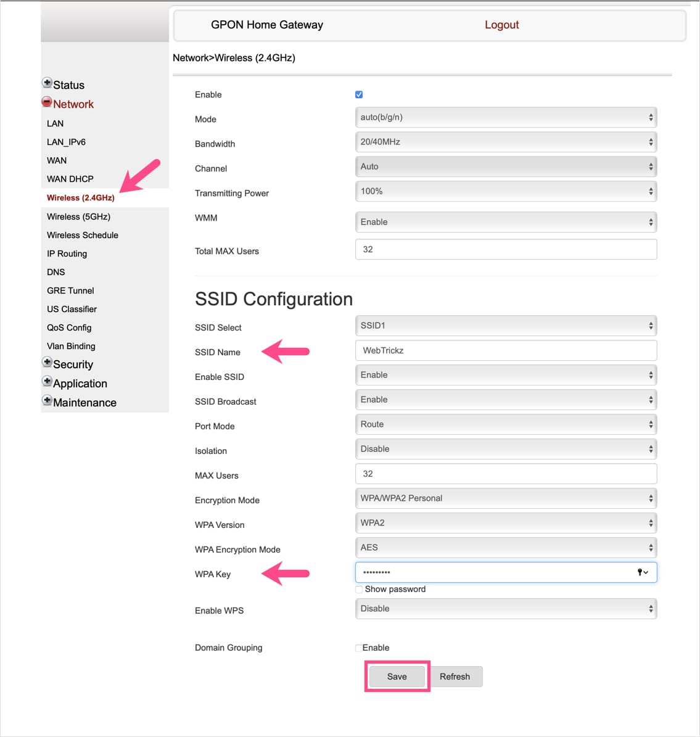Open the Bandwidth dropdown showing 20/40MHz
The height and width of the screenshot is (737, 700).
(506, 142)
